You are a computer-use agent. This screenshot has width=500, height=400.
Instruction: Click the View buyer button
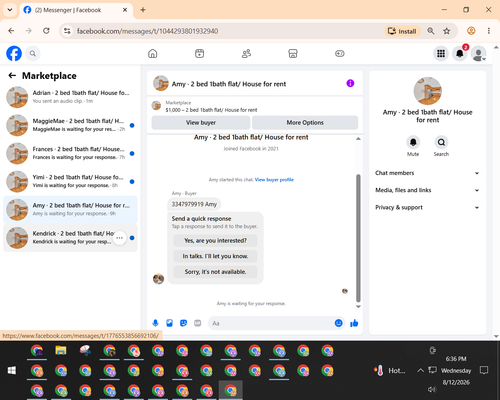(x=201, y=123)
